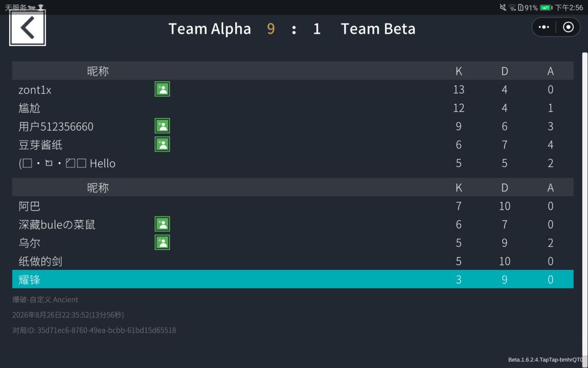The height and width of the screenshot is (368, 588).
Task: Select the highlighted 耀锋 player row
Action: click(292, 279)
